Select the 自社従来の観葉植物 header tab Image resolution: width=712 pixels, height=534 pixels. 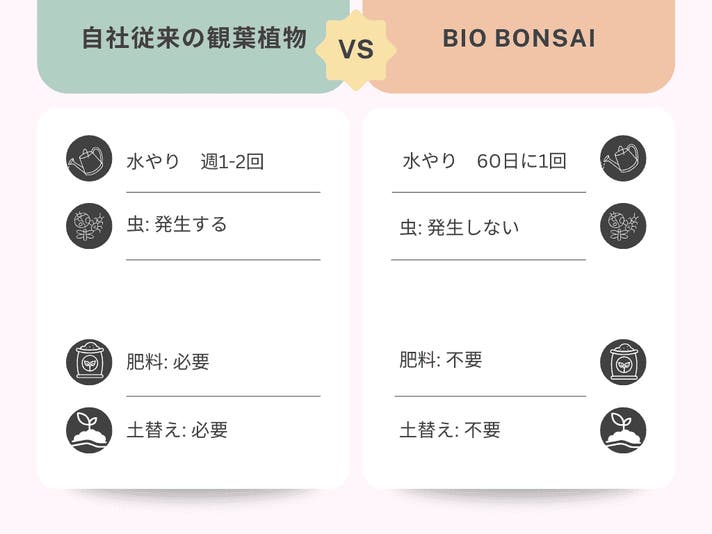click(x=193, y=40)
